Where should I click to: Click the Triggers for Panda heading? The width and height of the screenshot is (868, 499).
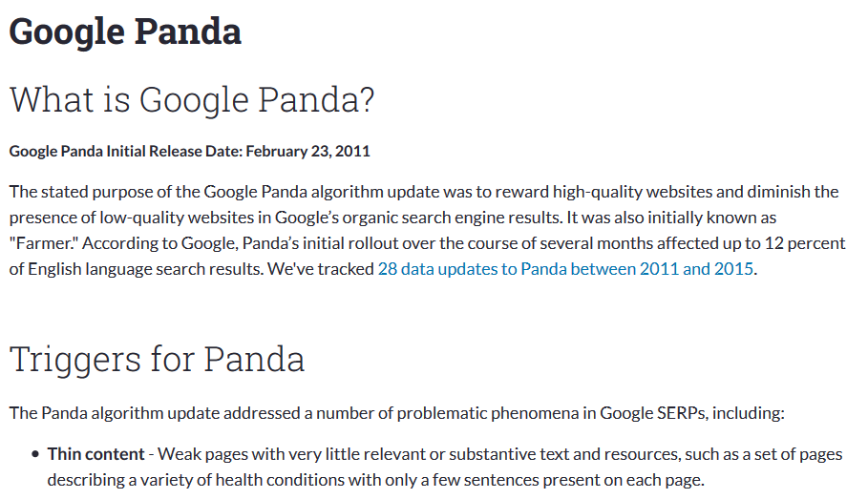pyautogui.click(x=157, y=359)
